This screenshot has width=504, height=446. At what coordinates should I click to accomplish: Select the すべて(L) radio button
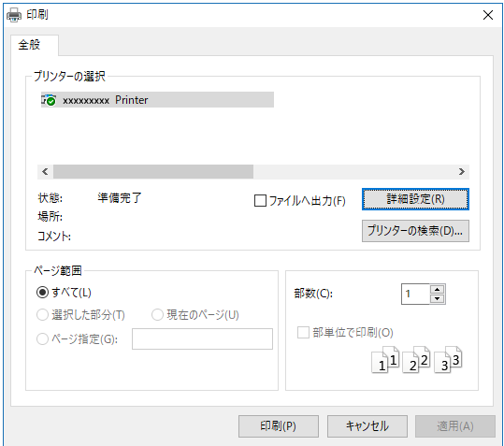coord(42,293)
